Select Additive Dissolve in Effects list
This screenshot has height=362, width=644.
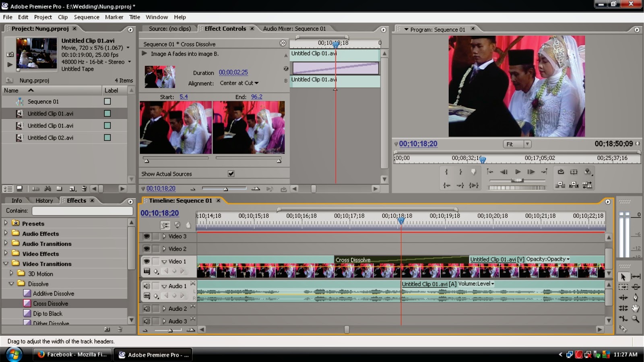pyautogui.click(x=54, y=294)
